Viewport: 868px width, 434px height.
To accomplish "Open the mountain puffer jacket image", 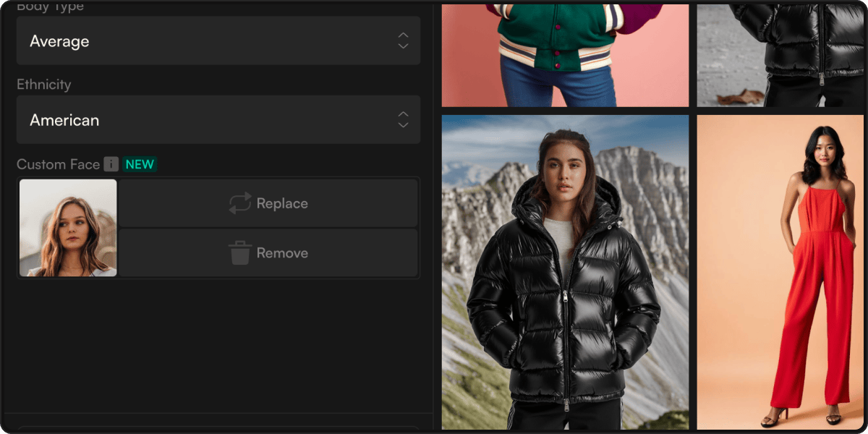I will (565, 272).
